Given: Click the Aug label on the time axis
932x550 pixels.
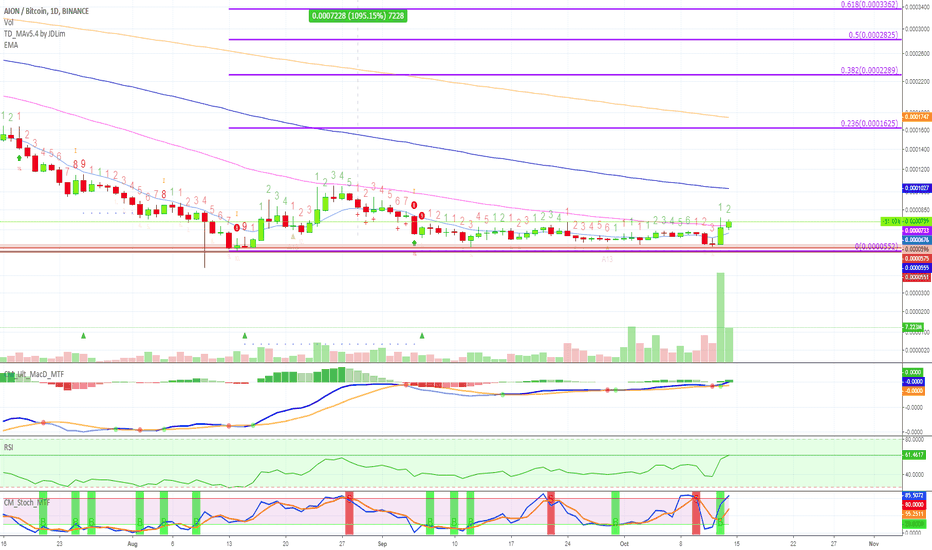Looking at the screenshot, I should point(133,544).
